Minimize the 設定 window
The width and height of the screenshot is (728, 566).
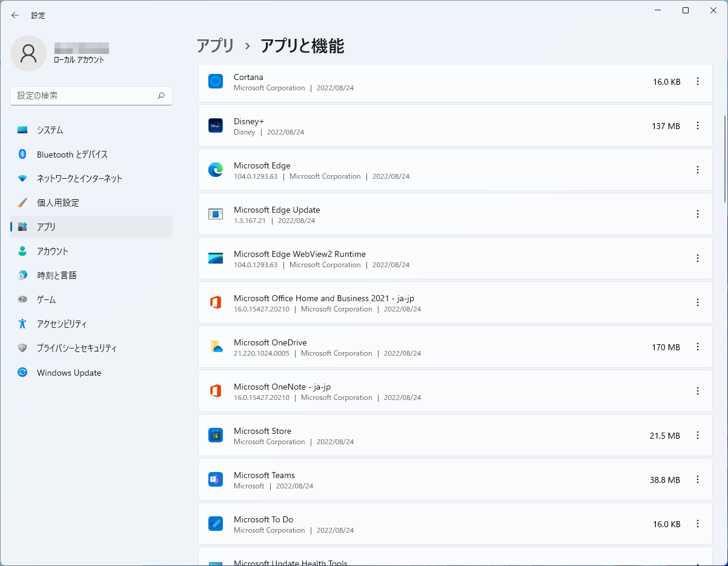(658, 10)
